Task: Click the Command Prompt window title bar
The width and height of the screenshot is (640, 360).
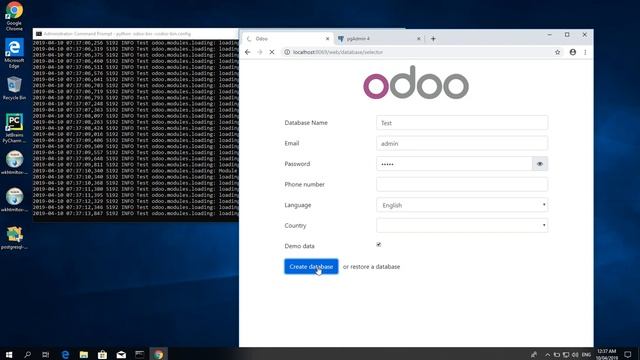Action: [136, 34]
